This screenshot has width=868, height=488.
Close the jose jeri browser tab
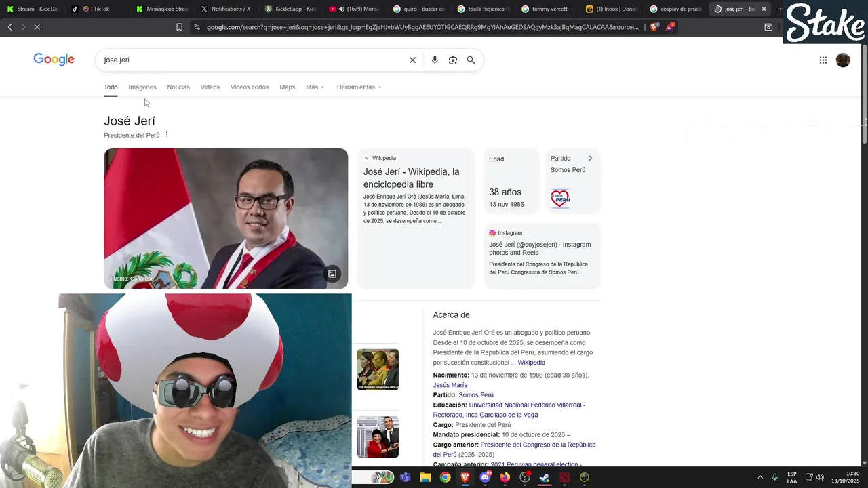[x=764, y=9]
